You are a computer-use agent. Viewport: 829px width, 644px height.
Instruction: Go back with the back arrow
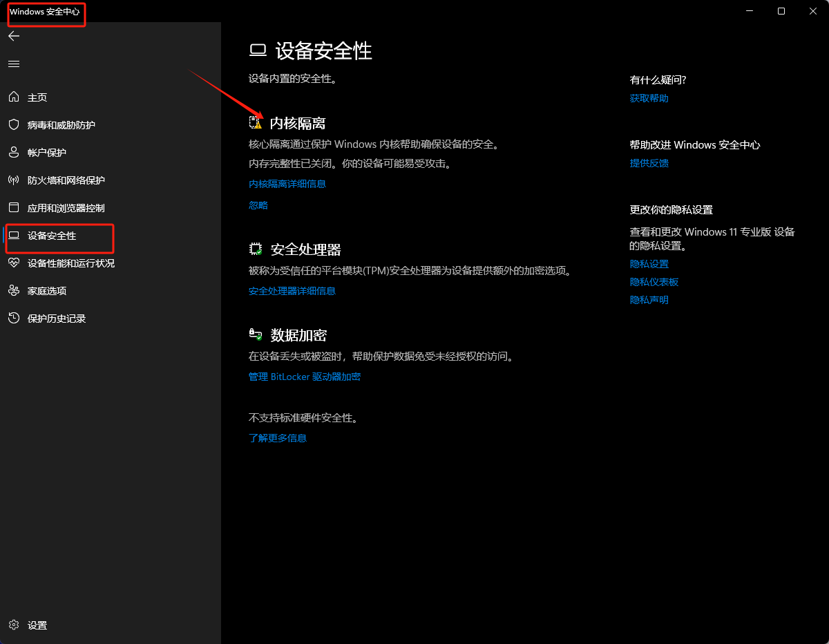(14, 36)
